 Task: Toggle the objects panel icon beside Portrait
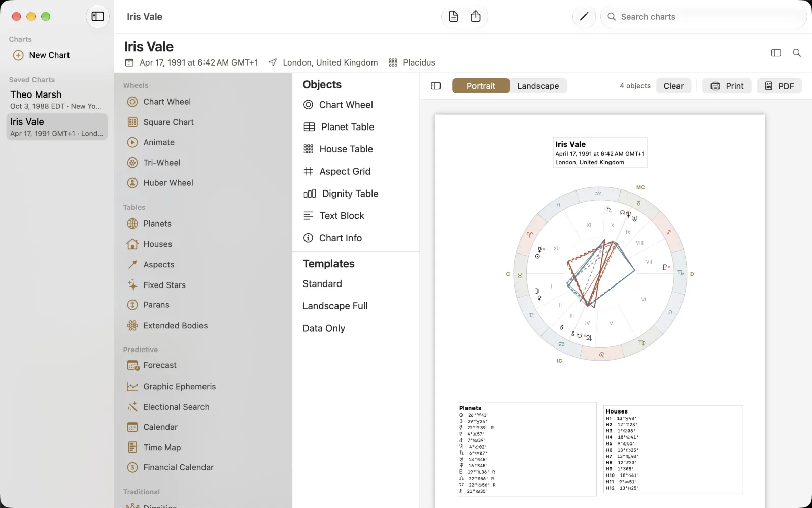[x=436, y=86]
